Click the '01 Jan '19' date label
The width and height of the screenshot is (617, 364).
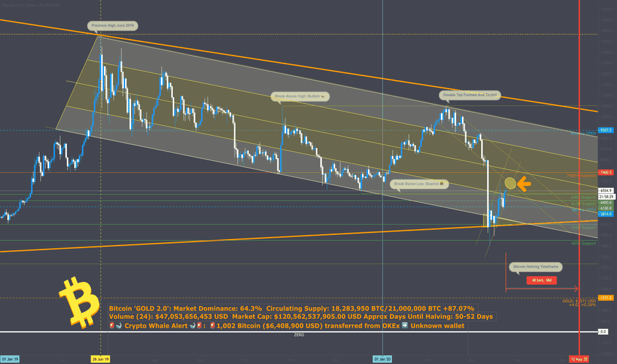point(10,359)
